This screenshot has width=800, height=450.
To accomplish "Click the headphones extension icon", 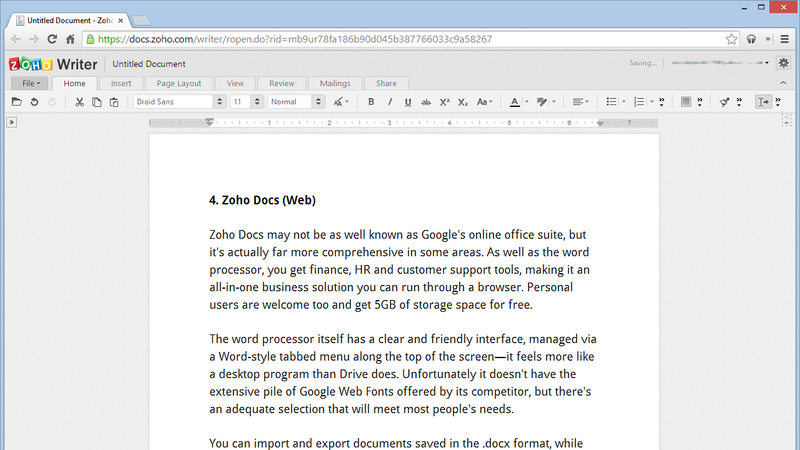I will point(751,39).
